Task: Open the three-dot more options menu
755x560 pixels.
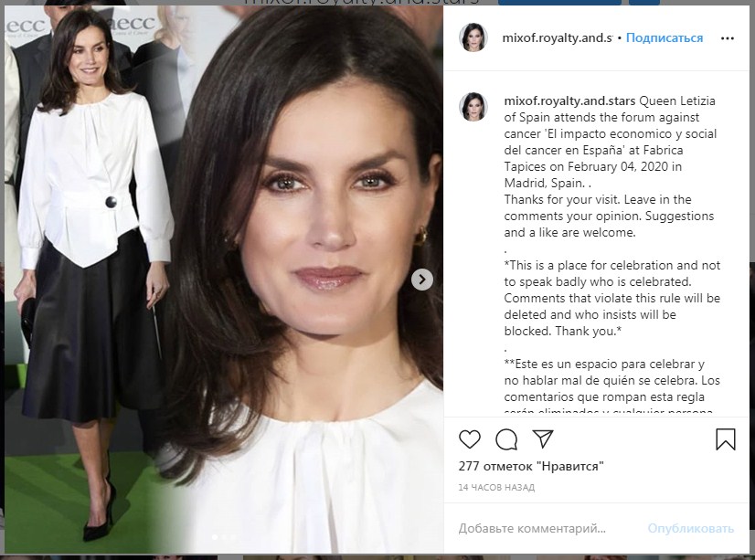Action: point(727,38)
